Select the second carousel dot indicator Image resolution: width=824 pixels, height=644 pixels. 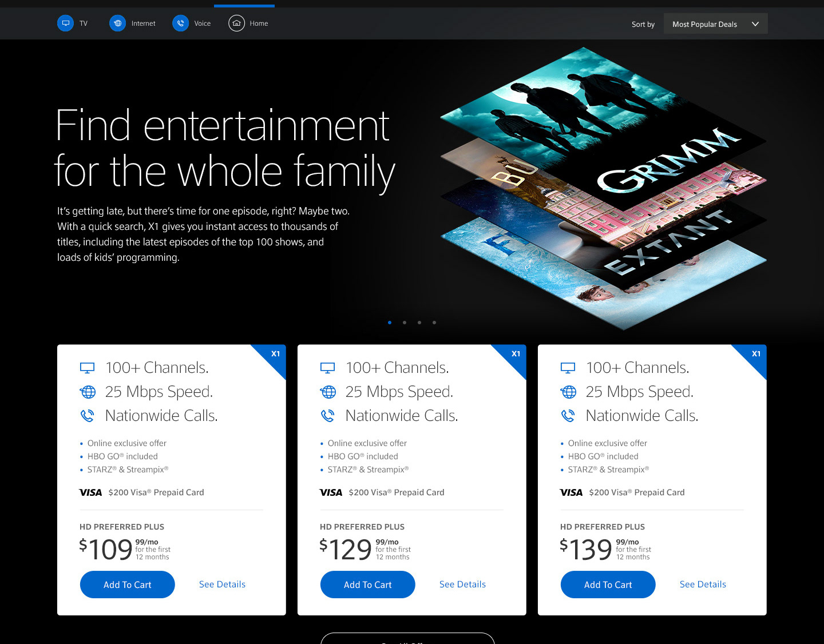[405, 323]
